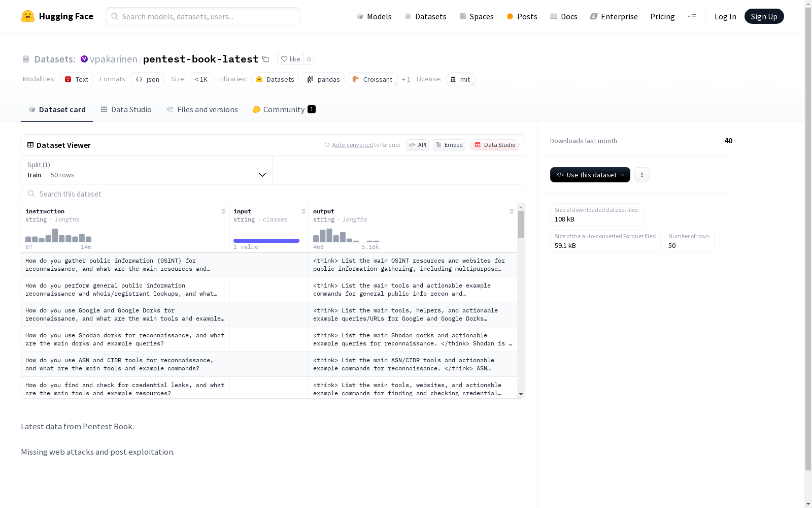Image resolution: width=812 pixels, height=508 pixels.
Task: Expand the Split train dropdown
Action: (147, 170)
